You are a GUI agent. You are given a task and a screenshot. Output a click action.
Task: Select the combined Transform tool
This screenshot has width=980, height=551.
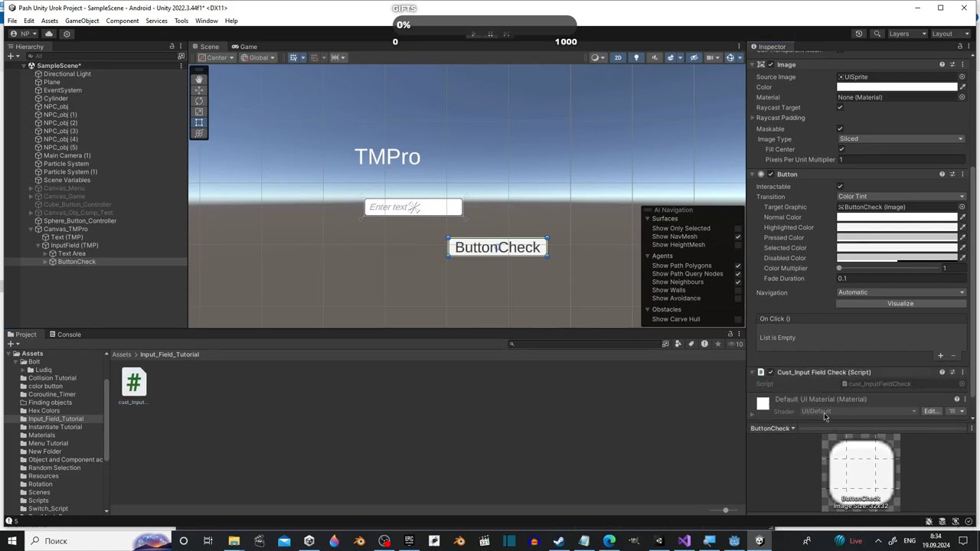pyautogui.click(x=199, y=133)
